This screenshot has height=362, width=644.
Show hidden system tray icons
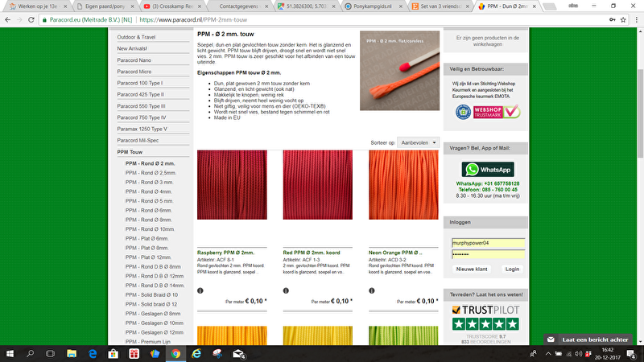click(548, 354)
